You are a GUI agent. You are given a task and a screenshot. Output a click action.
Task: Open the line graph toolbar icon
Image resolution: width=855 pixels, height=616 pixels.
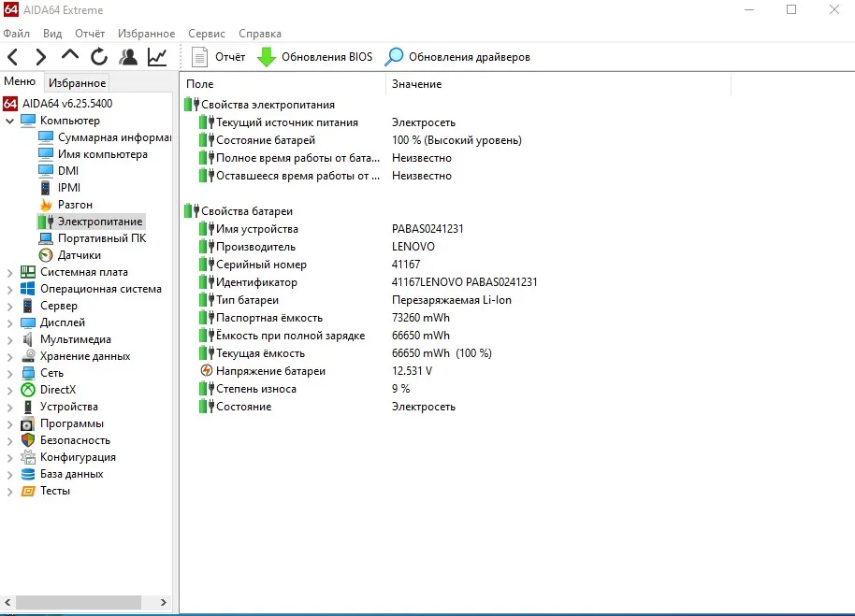[157, 57]
